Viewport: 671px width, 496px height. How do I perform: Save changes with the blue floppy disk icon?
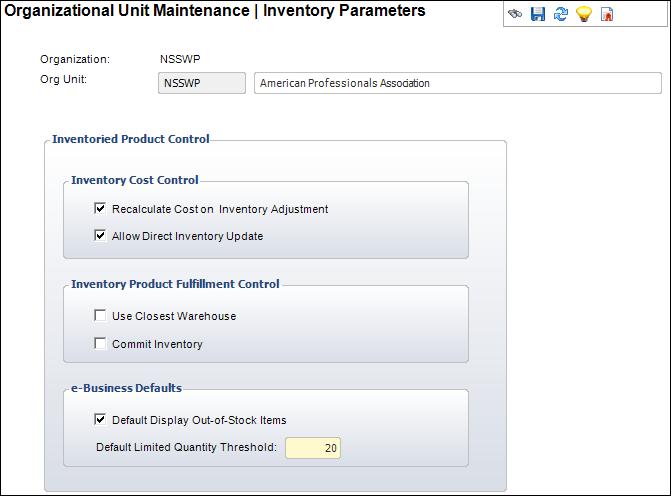click(x=538, y=14)
